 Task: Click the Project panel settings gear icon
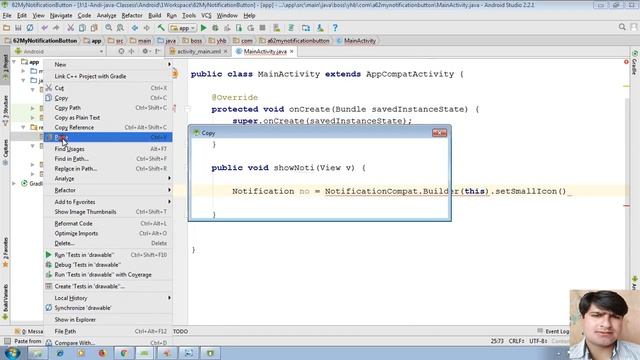(x=145, y=51)
